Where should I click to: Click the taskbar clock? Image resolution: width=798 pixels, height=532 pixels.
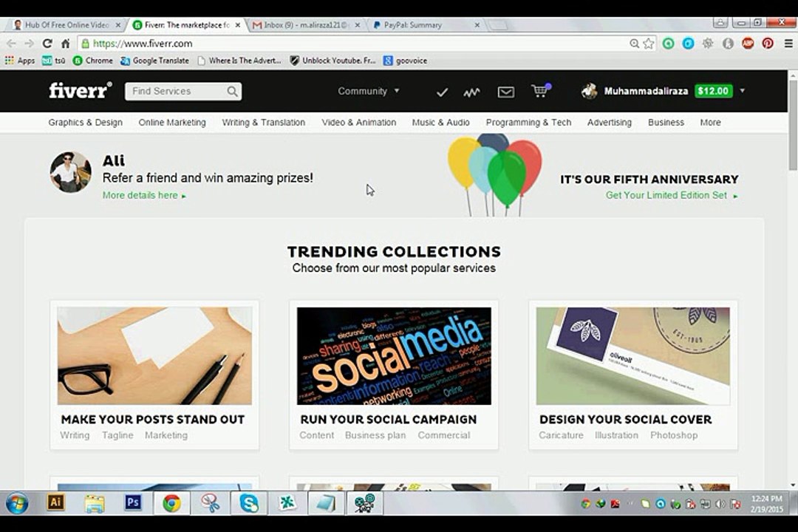click(x=766, y=503)
